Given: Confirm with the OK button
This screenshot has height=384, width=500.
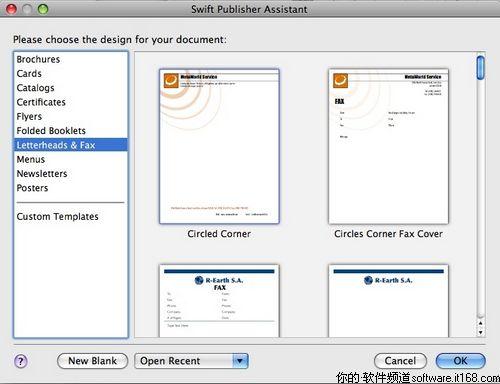Looking at the screenshot, I should pos(460,361).
